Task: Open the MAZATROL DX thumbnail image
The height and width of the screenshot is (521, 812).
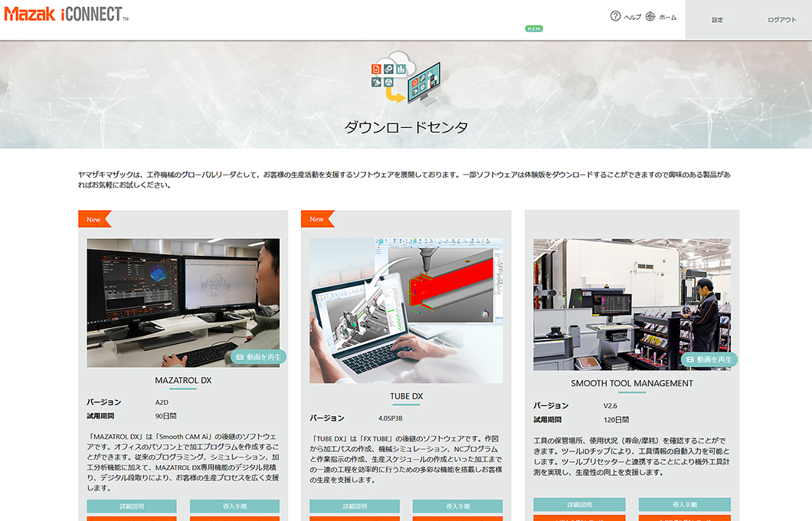Action: (183, 303)
